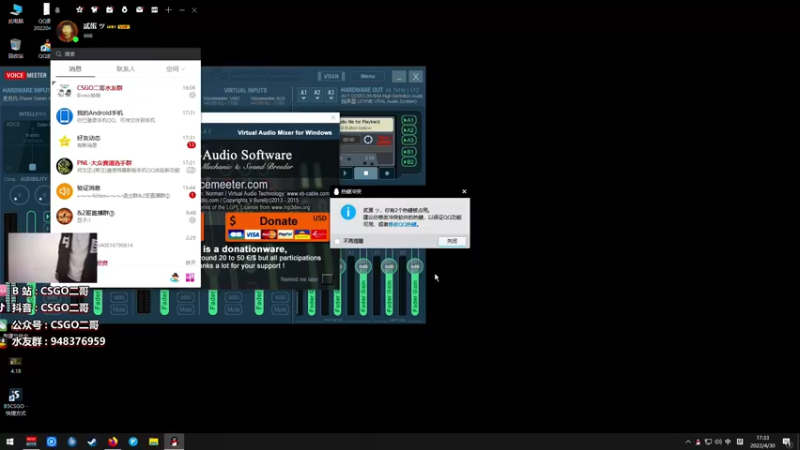Open 我的Android手机 conversation
The image size is (800, 450).
pyautogui.click(x=126, y=116)
